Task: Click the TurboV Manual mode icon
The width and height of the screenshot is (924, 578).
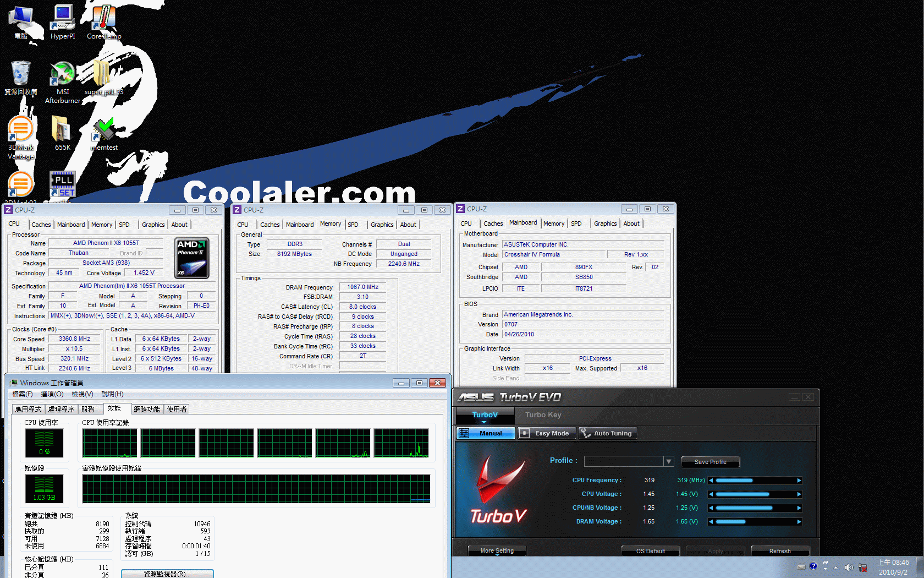Action: click(x=464, y=433)
